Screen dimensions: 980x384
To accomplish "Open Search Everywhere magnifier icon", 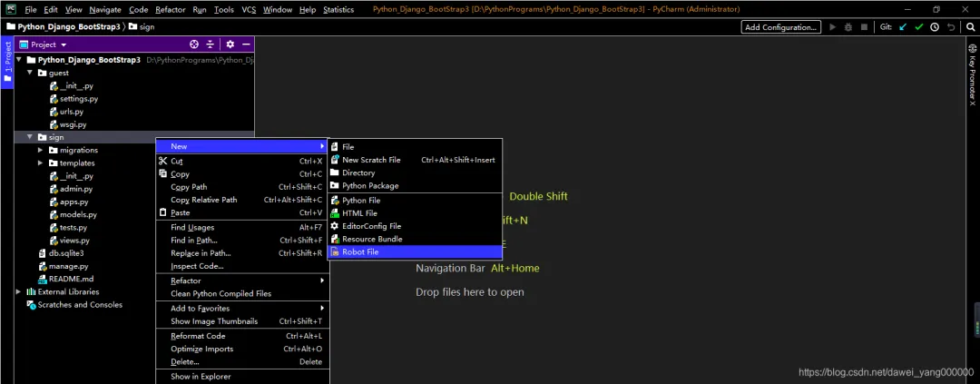I will (x=970, y=27).
